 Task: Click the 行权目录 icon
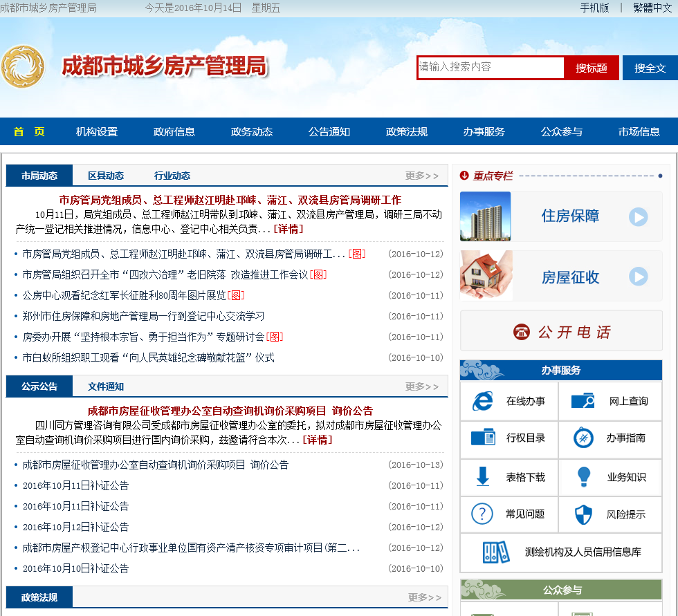tap(482, 438)
